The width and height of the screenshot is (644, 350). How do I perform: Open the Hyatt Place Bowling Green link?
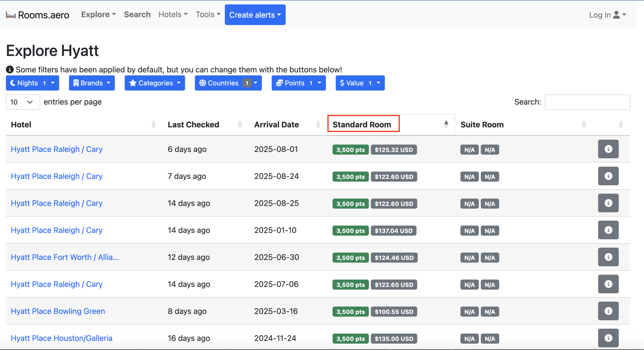tap(58, 311)
